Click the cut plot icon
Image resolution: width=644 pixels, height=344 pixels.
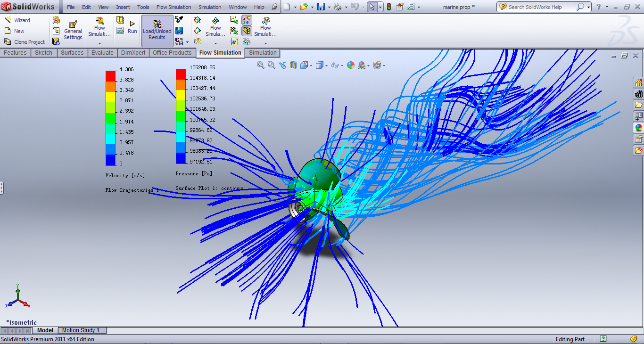coord(198,20)
